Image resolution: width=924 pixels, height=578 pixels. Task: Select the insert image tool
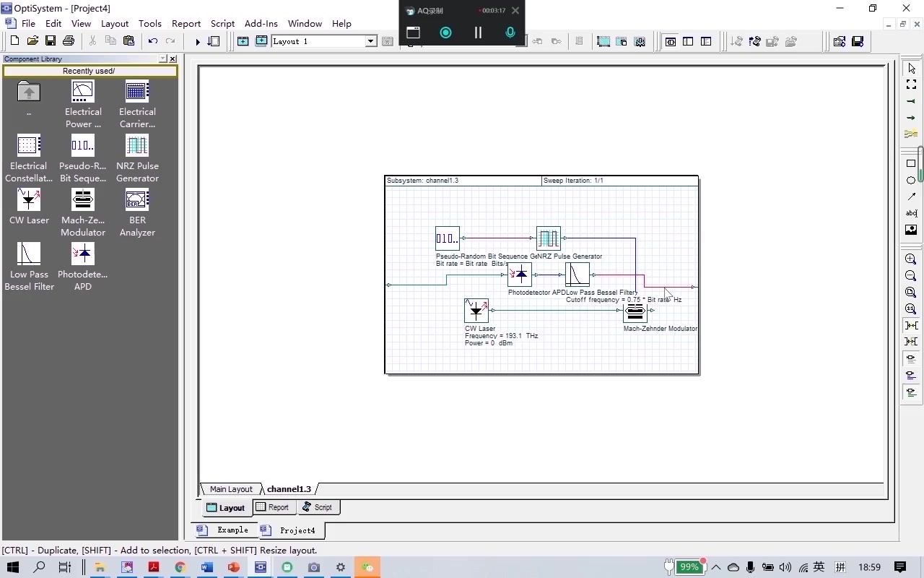(x=911, y=230)
